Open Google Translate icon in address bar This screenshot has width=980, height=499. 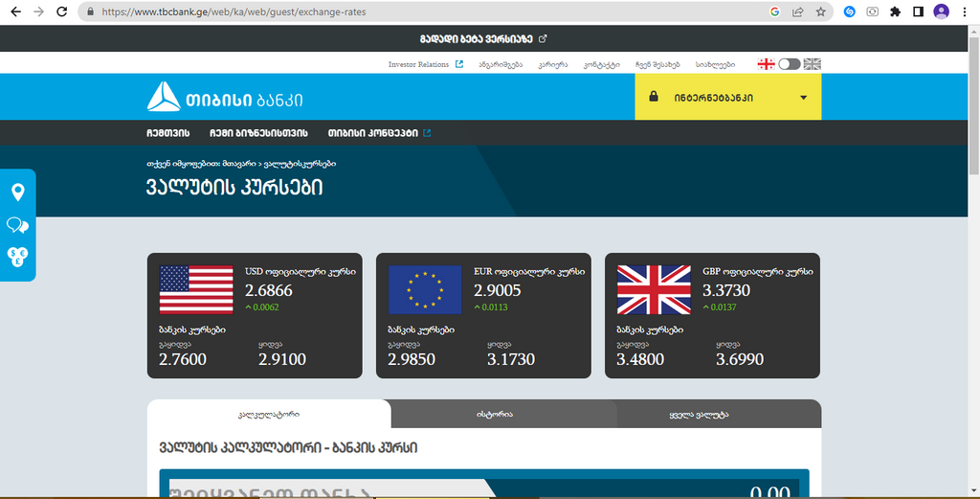[x=775, y=11]
